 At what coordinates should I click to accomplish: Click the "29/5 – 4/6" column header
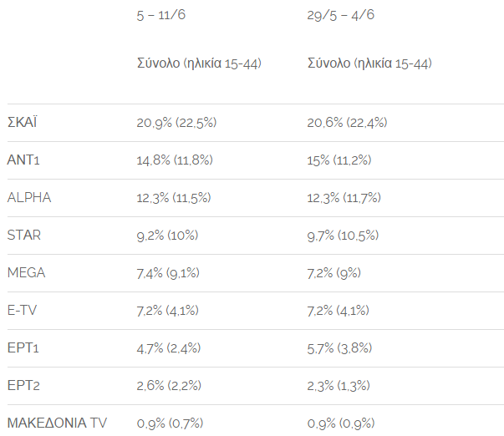point(341,15)
